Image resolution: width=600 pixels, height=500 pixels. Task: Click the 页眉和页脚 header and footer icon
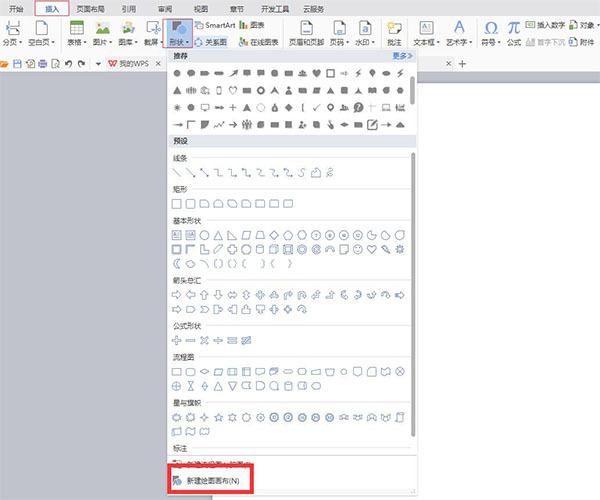point(306,33)
